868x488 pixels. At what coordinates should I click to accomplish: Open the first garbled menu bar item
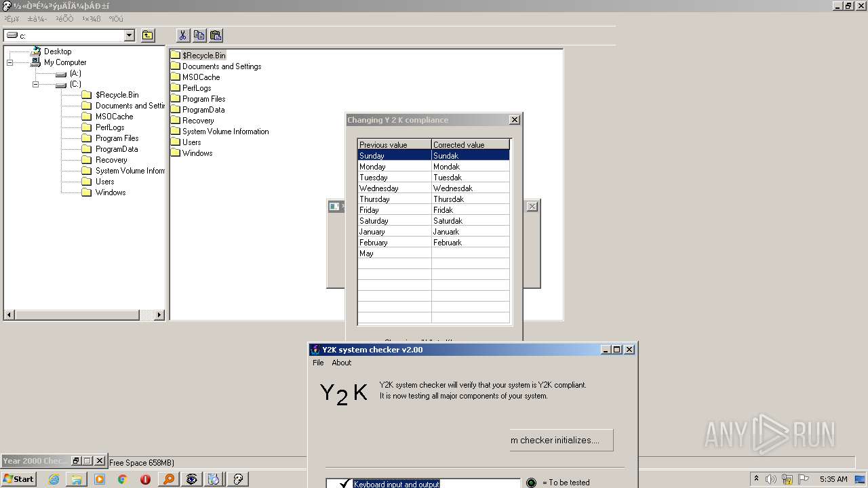coord(12,19)
